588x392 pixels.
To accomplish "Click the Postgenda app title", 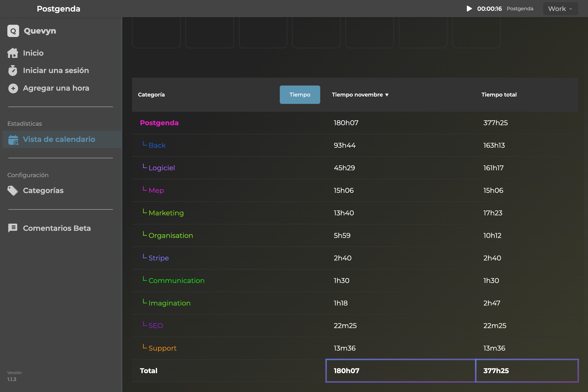I will click(x=59, y=9).
